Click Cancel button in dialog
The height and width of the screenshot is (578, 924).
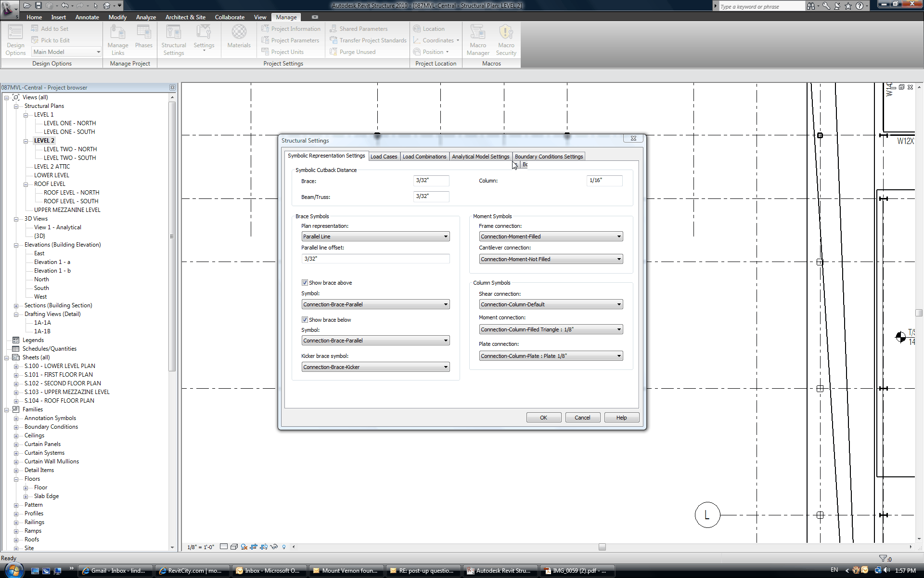click(x=582, y=418)
